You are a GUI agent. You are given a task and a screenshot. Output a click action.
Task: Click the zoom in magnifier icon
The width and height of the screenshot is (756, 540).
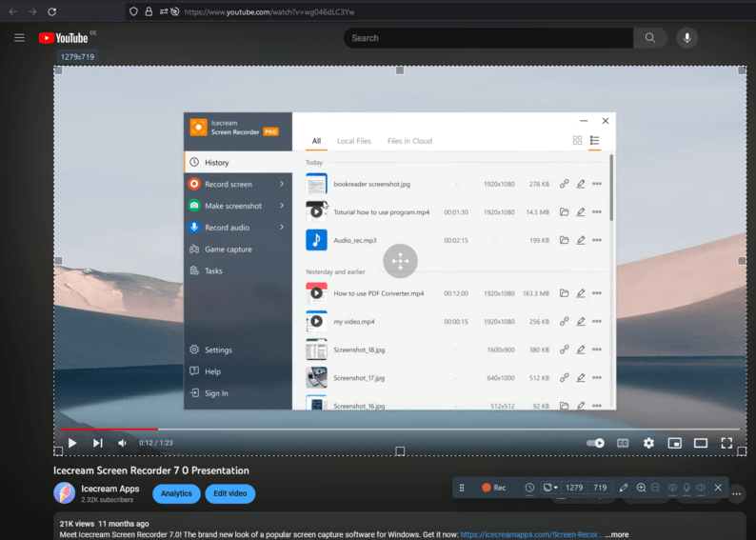pos(641,488)
